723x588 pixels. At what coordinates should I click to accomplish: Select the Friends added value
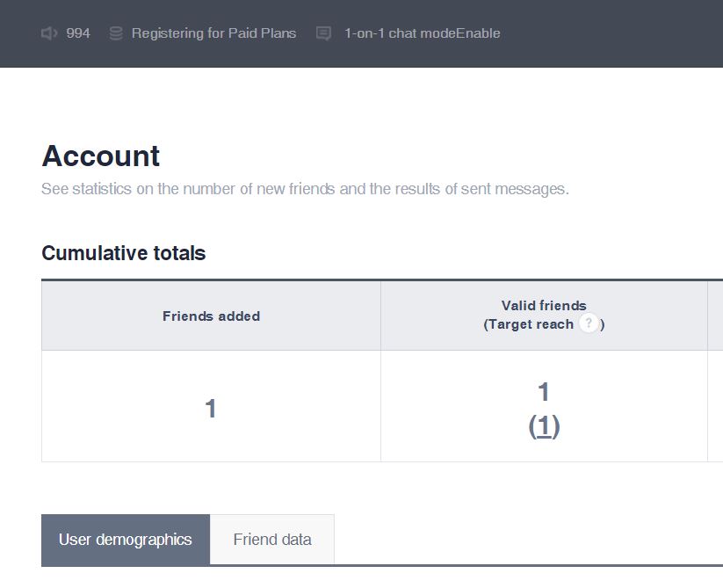click(x=211, y=408)
